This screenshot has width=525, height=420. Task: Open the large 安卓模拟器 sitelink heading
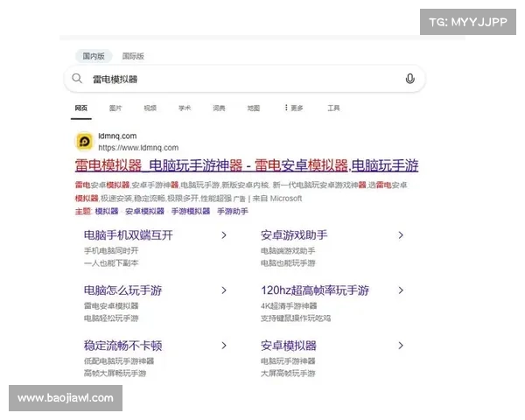[x=289, y=346]
